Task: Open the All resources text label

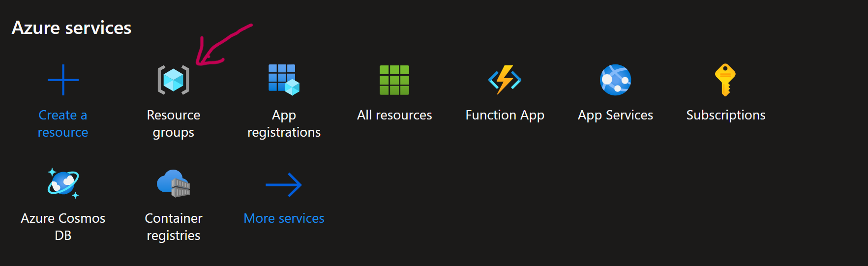Action: pos(394,115)
